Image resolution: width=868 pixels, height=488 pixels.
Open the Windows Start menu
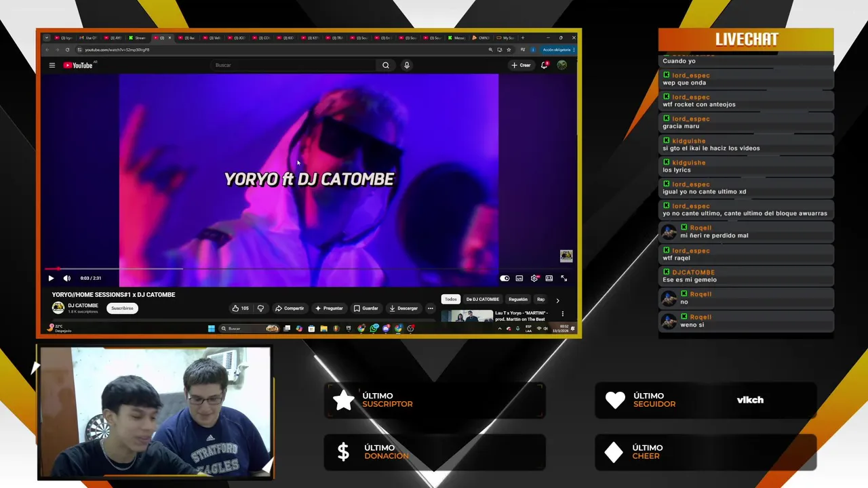click(x=212, y=329)
